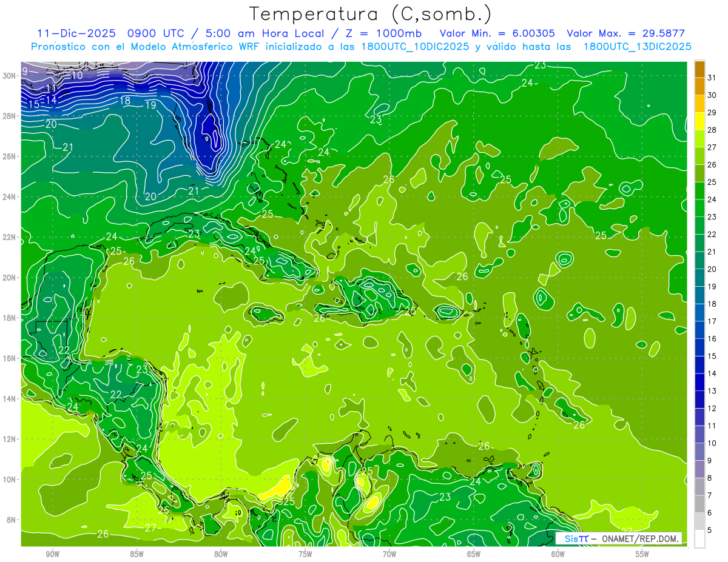The image size is (728, 562).
Task: Click legend value '17' on the color scale
Action: (712, 321)
